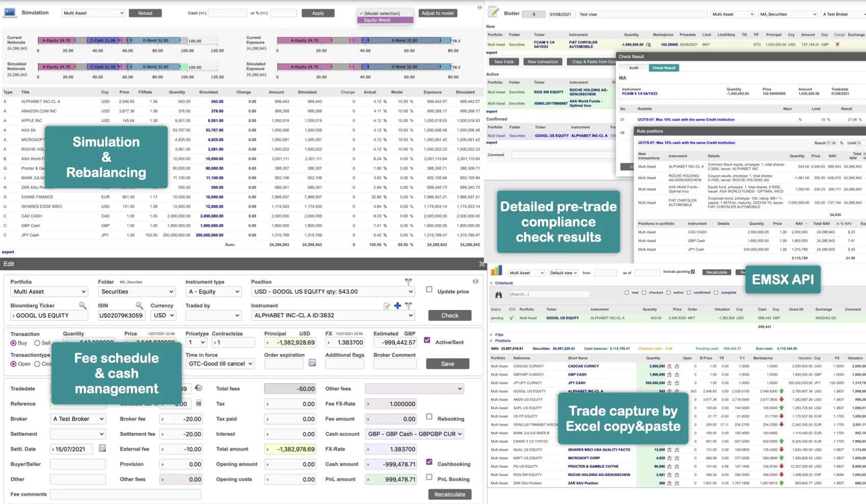Viewport: 866px width, 504px height.
Task: Open the Cash account dropdown
Action: pos(415,434)
